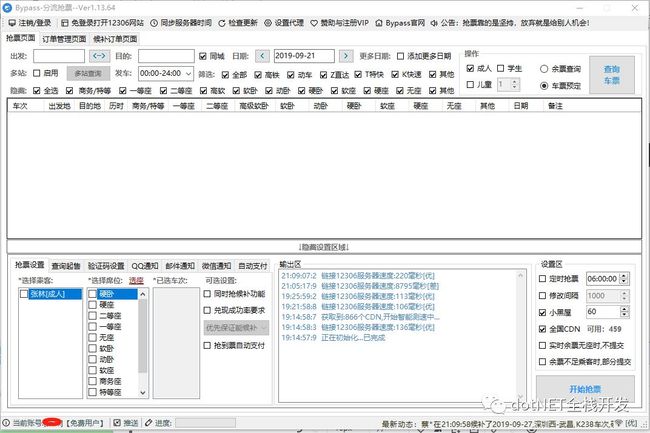Enable 同时抢候补功能 checkbox
Image resolution: width=650 pixels, height=433 pixels.
tap(207, 294)
